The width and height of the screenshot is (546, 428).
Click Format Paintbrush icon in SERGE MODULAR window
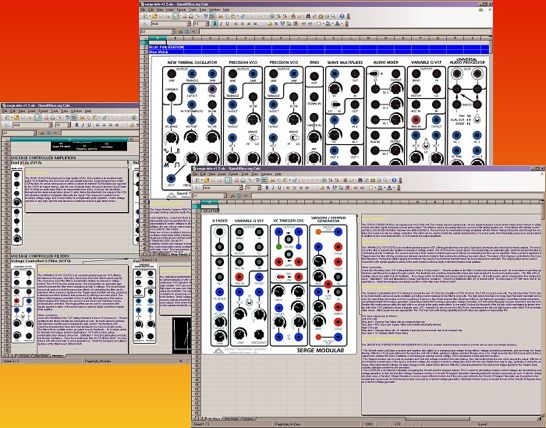point(295,180)
